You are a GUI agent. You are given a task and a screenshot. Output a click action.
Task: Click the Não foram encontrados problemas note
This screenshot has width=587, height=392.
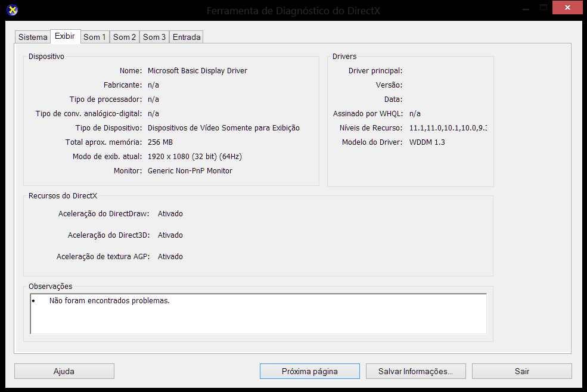[x=109, y=301]
